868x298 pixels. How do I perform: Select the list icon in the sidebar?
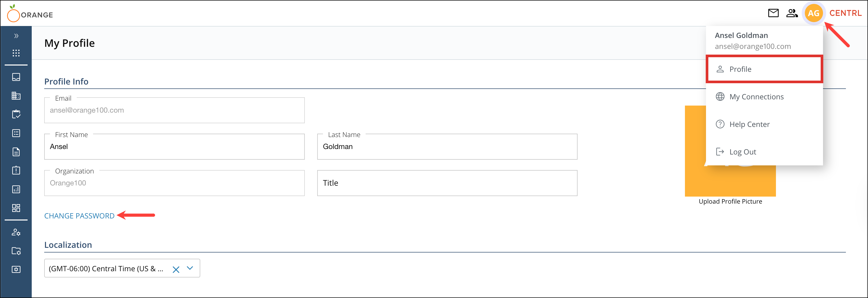(16, 133)
